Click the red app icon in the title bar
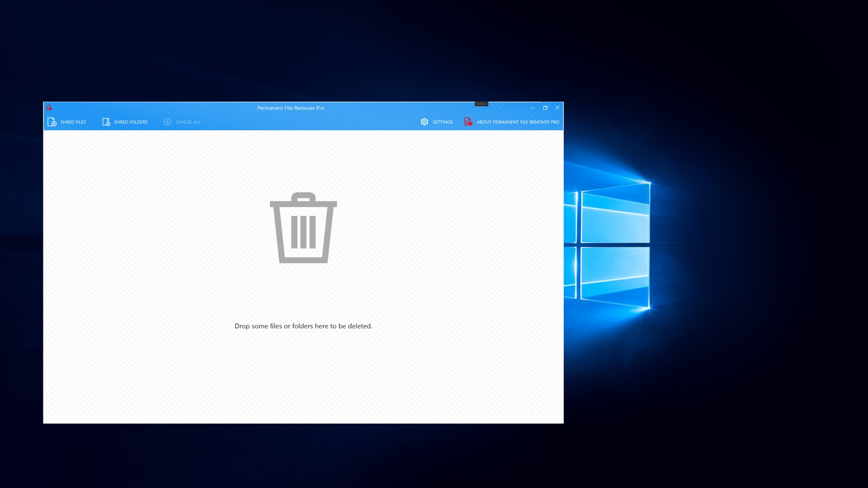Image resolution: width=868 pixels, height=488 pixels. (49, 107)
